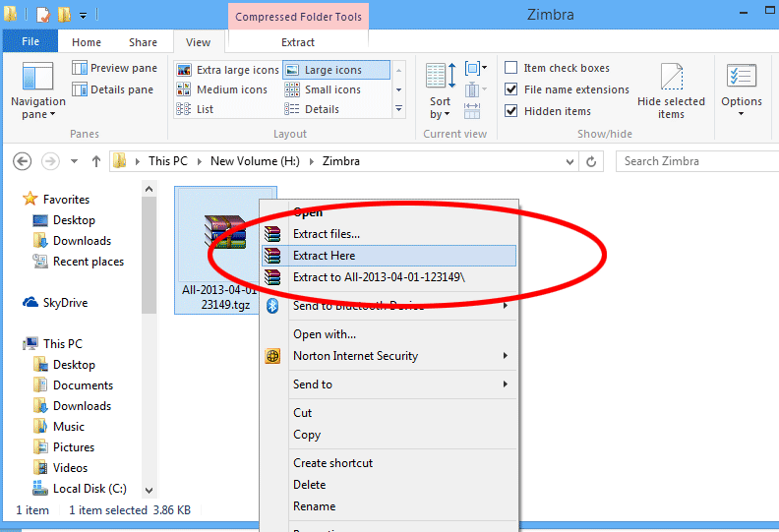Screen dimensions: 779x532
Task: Open Customize Quick Access Toolbar dropdown
Action: pos(83,16)
